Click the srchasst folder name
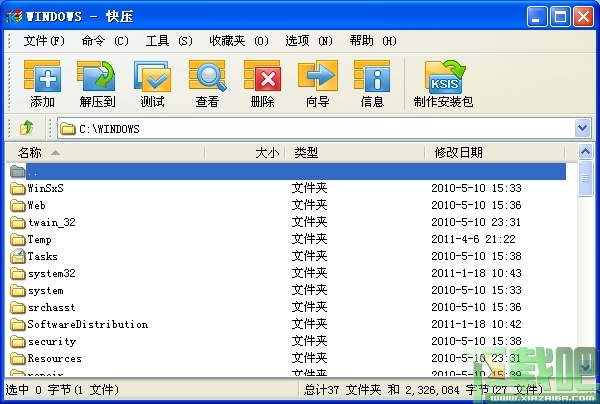The width and height of the screenshot is (600, 404). [x=51, y=307]
